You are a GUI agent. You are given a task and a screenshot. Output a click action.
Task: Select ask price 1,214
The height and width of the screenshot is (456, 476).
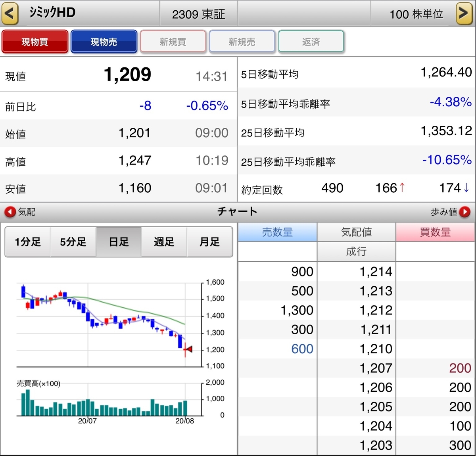pyautogui.click(x=376, y=272)
